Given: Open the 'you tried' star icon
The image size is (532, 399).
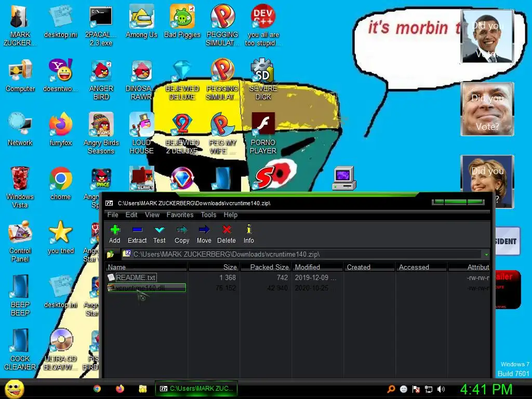Looking at the screenshot, I should pos(60,237).
